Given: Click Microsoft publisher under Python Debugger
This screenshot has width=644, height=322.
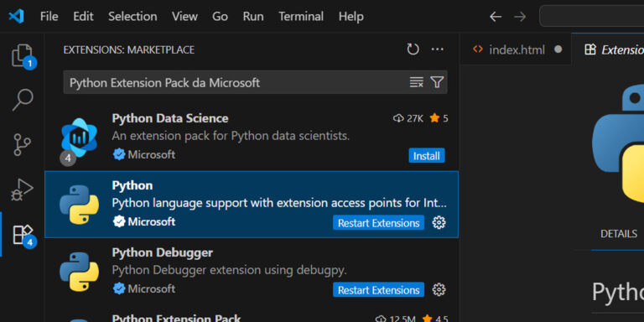Looking at the screenshot, I should tap(151, 288).
